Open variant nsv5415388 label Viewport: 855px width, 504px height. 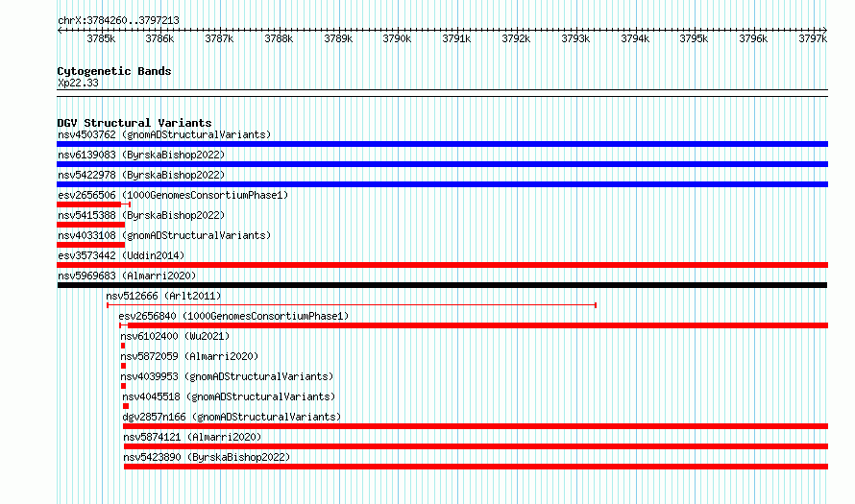click(x=141, y=215)
